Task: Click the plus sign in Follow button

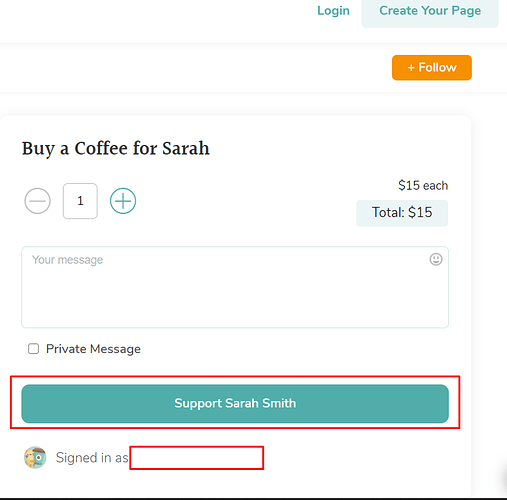Action: 411,68
